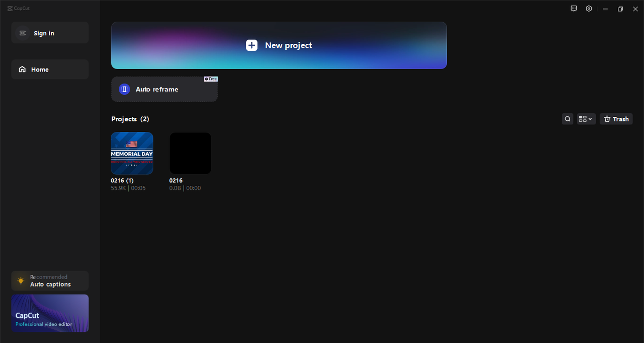Click the CapCut avatar icon beside Sign in

(22, 33)
